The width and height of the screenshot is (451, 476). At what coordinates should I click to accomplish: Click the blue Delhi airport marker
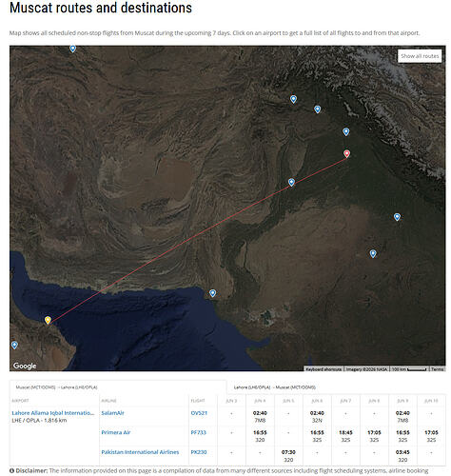397,217
